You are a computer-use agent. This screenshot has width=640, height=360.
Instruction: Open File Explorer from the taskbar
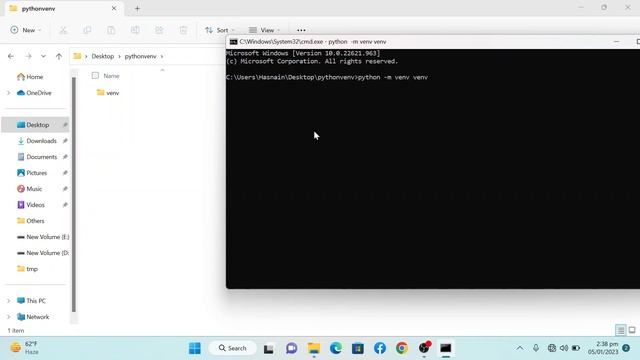tap(314, 348)
